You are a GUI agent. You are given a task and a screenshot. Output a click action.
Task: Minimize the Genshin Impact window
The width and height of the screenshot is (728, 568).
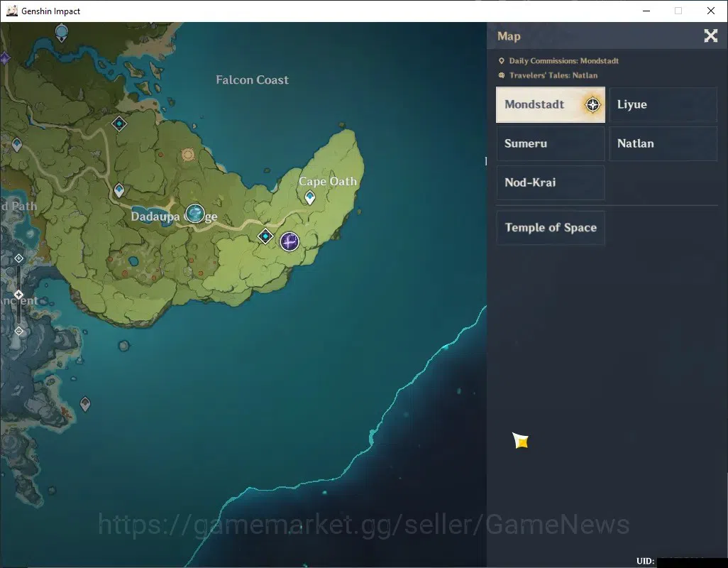[646, 11]
